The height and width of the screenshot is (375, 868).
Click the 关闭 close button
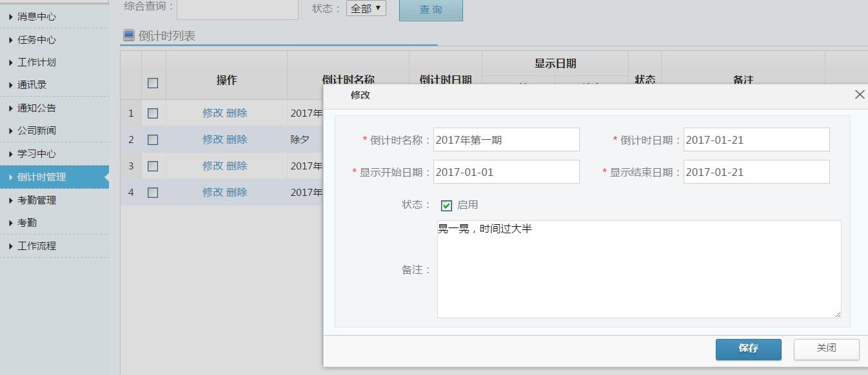click(825, 349)
